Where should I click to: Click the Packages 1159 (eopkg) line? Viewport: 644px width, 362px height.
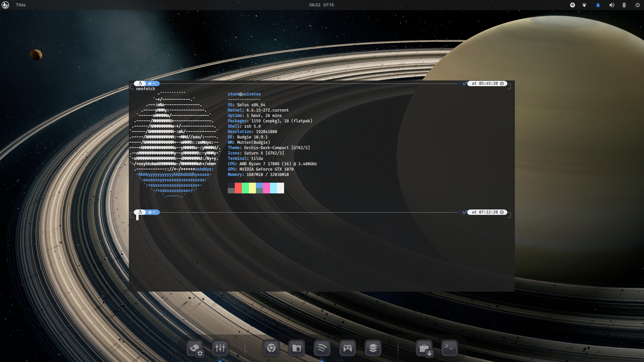coord(270,121)
